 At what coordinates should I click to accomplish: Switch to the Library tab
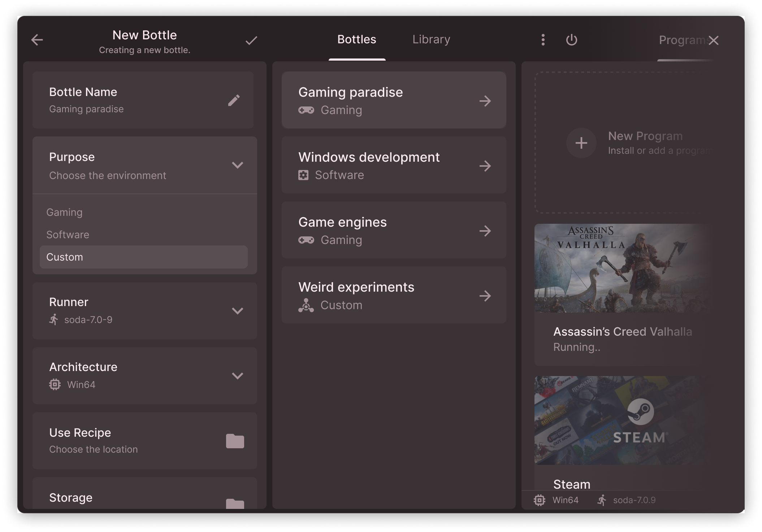[431, 39]
